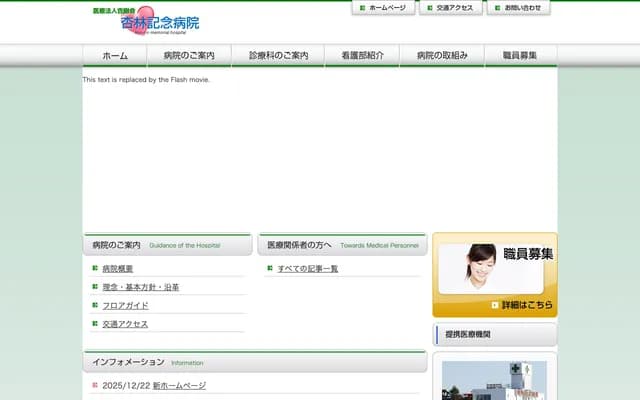Open the 病院のご案内 navigation menu

pos(189,55)
